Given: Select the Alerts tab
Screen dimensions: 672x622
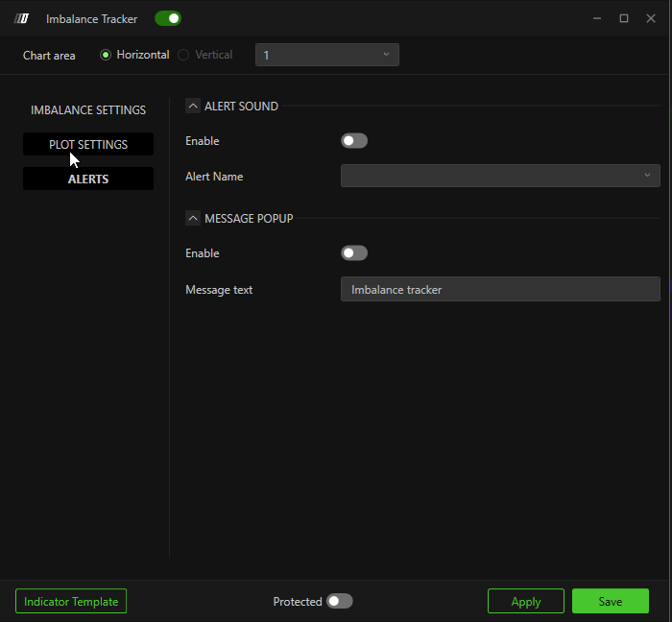Looking at the screenshot, I should coord(88,179).
